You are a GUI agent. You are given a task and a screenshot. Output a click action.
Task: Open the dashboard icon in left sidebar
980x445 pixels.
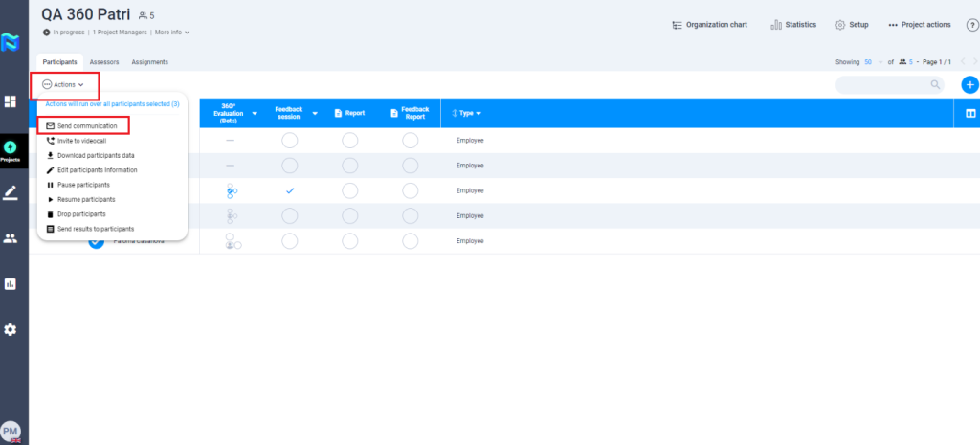click(x=11, y=101)
